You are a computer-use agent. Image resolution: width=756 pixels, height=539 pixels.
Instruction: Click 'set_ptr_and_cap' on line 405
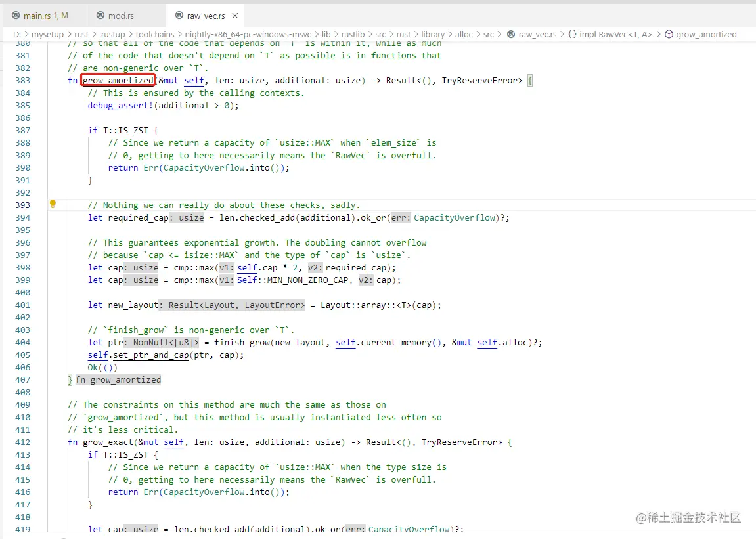point(151,355)
